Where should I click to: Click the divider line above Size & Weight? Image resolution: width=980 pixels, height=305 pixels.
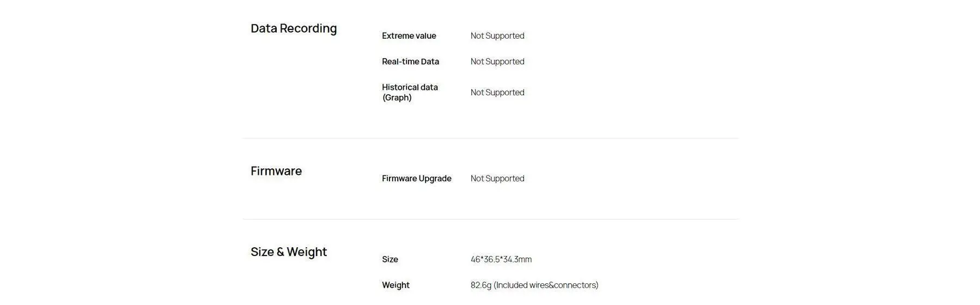point(490,219)
